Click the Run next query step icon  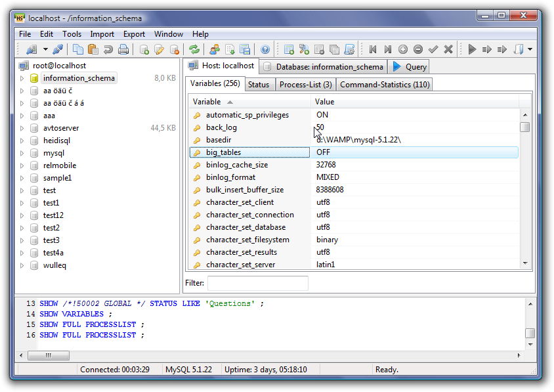486,49
